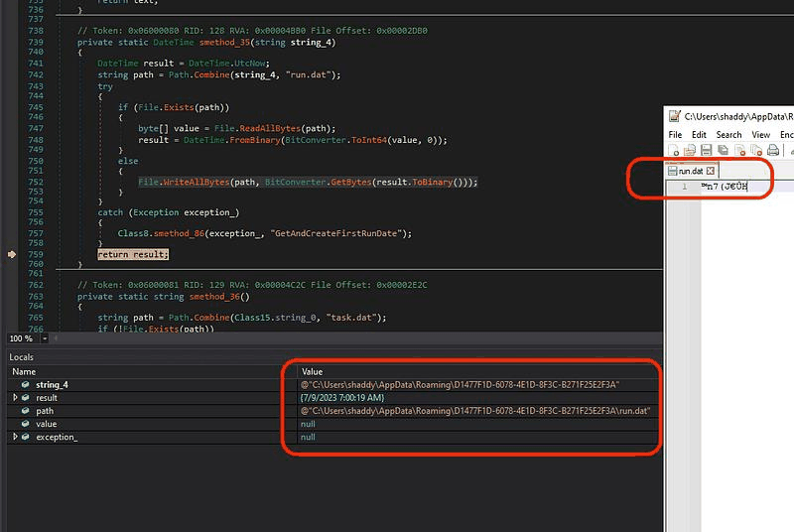794x532 pixels.
Task: Click the Locals panel title
Action: click(x=21, y=357)
